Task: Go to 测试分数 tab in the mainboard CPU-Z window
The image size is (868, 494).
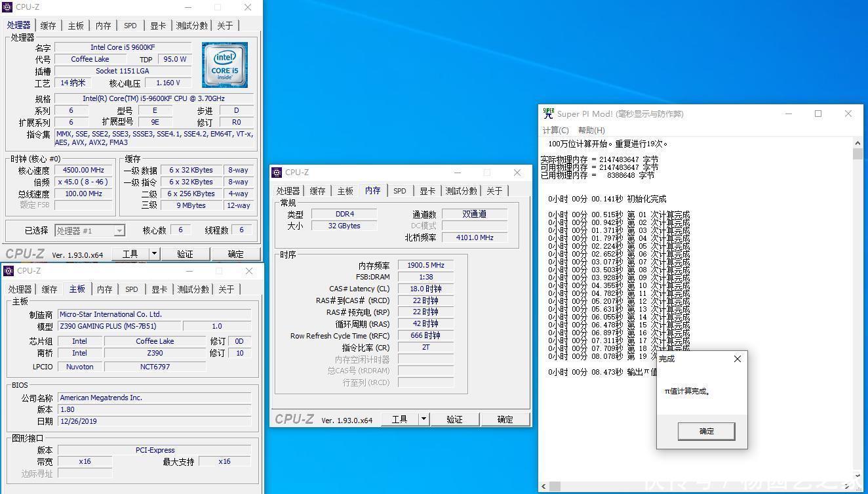Action: [193, 289]
